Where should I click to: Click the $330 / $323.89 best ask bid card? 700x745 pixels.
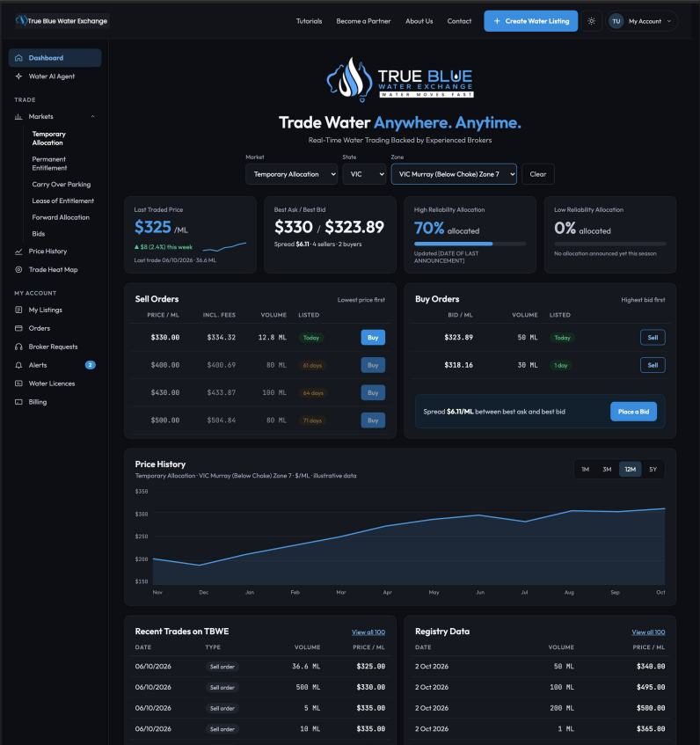pos(330,235)
